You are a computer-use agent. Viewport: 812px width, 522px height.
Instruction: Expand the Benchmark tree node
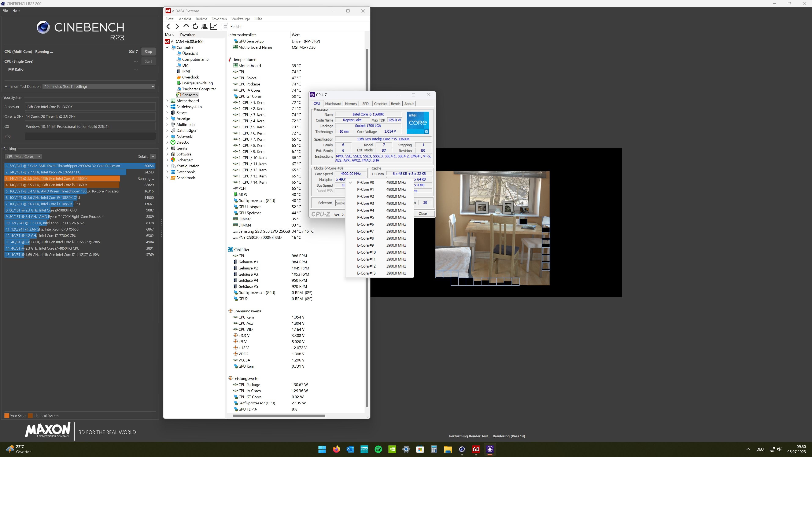167,178
